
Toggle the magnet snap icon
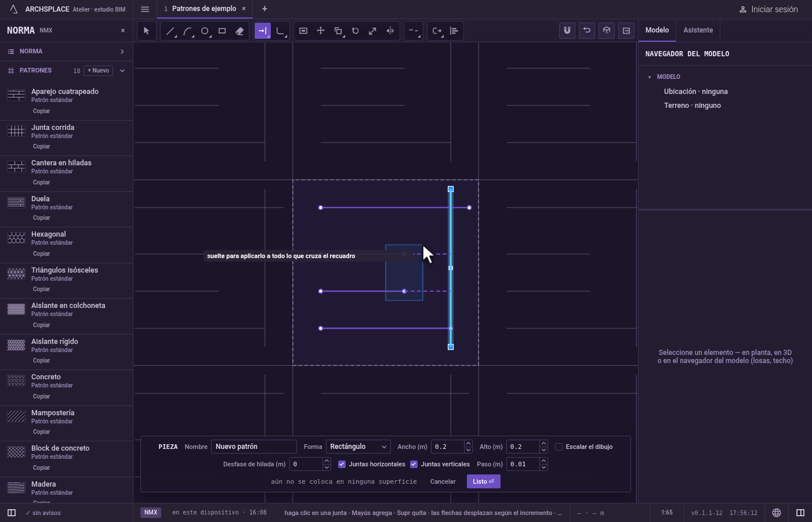pyautogui.click(x=567, y=31)
